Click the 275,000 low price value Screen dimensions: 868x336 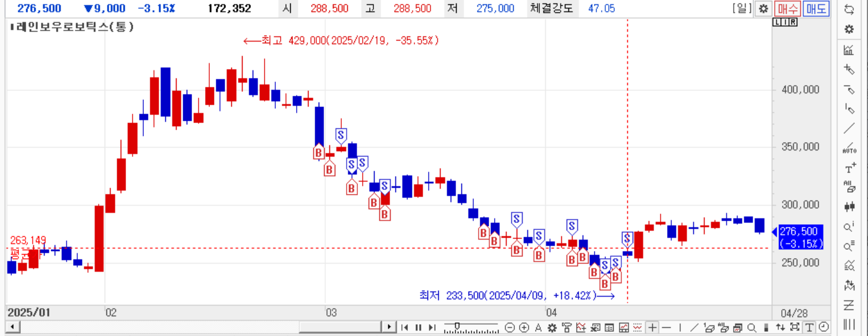click(495, 8)
